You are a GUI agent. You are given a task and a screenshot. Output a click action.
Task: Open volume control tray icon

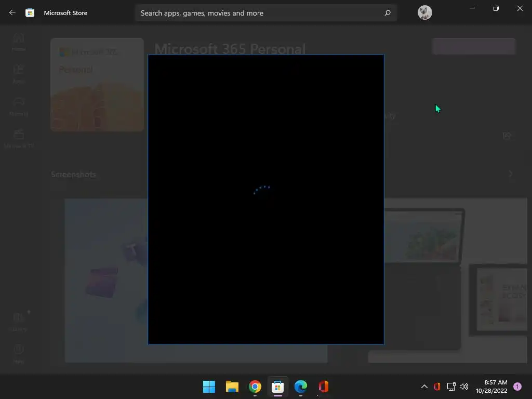464,387
